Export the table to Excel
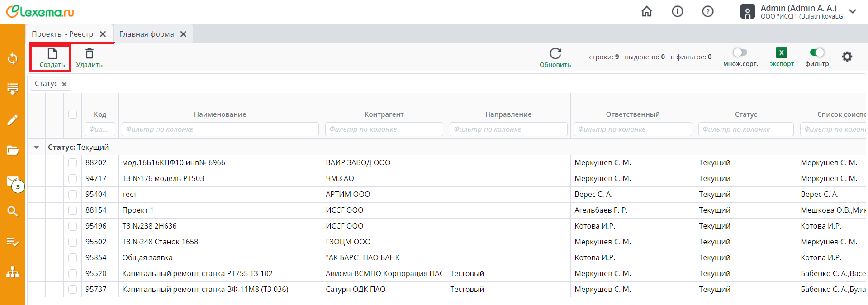The height and width of the screenshot is (305, 868). point(781,53)
